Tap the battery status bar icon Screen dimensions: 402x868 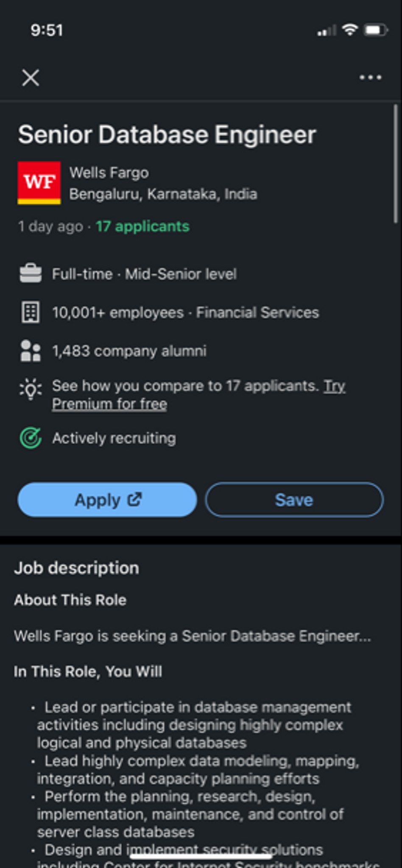pyautogui.click(x=376, y=30)
